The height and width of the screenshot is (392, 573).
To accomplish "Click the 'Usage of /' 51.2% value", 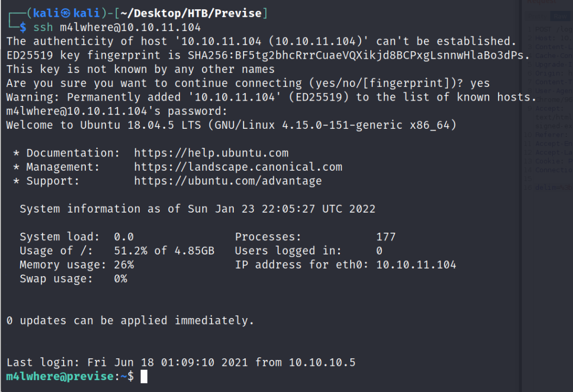I will (x=130, y=251).
